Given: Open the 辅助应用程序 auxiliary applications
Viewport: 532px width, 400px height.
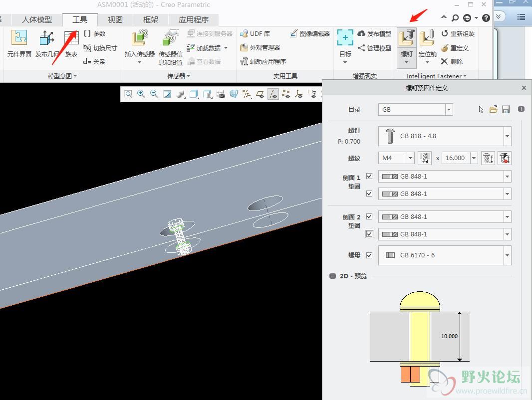Looking at the screenshot, I should 263,61.
